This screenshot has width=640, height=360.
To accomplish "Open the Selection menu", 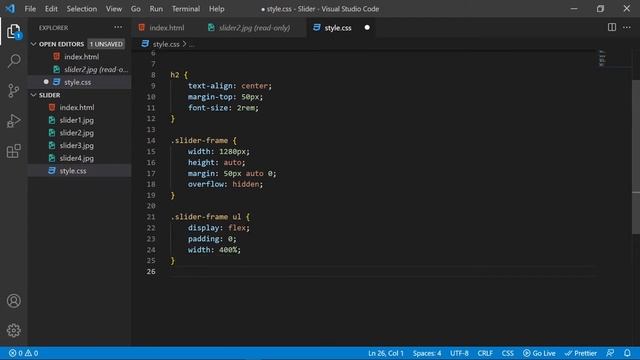I will point(82,9).
